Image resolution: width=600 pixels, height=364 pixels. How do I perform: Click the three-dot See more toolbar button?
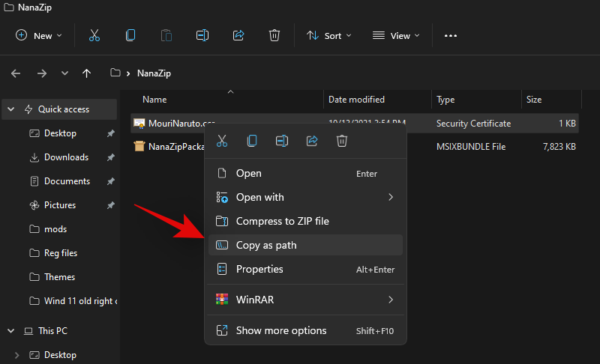pyautogui.click(x=450, y=35)
